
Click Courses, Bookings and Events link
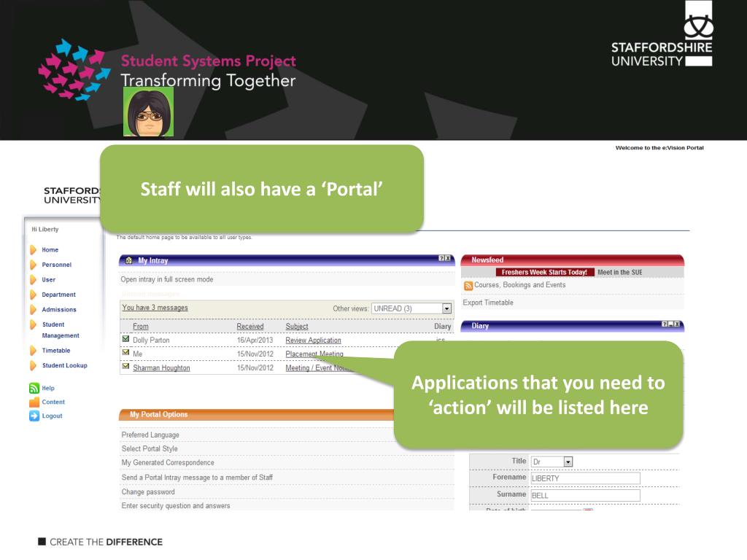click(519, 285)
